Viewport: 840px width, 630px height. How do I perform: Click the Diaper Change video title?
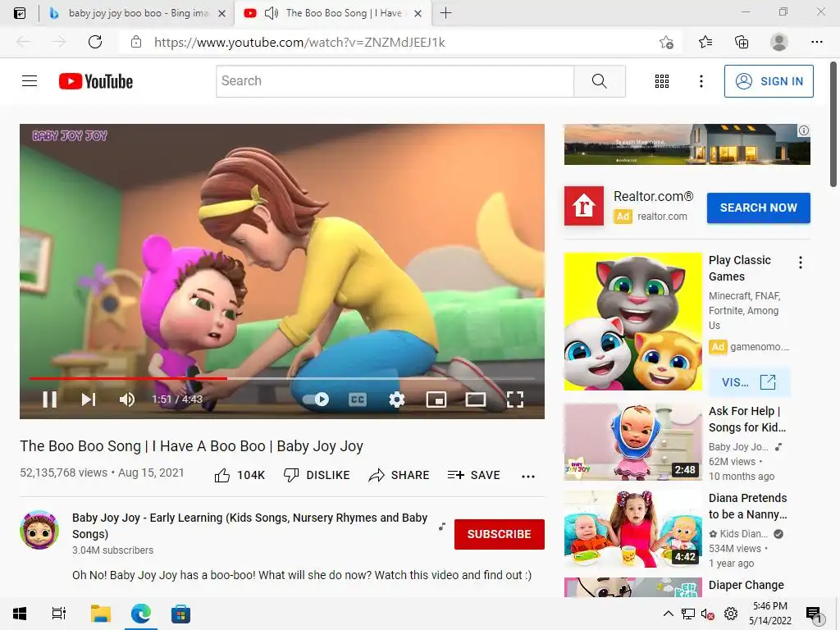[x=746, y=585]
